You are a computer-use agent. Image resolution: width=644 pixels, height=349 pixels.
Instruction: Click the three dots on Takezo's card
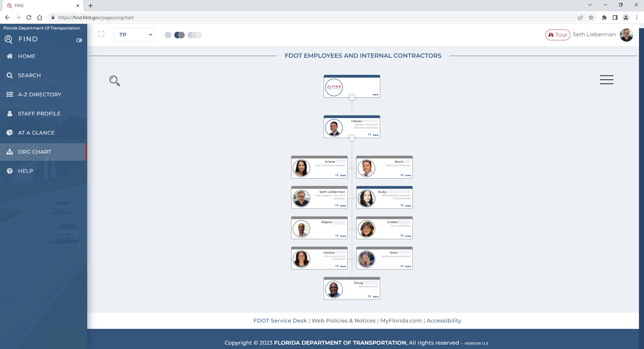tap(376, 135)
